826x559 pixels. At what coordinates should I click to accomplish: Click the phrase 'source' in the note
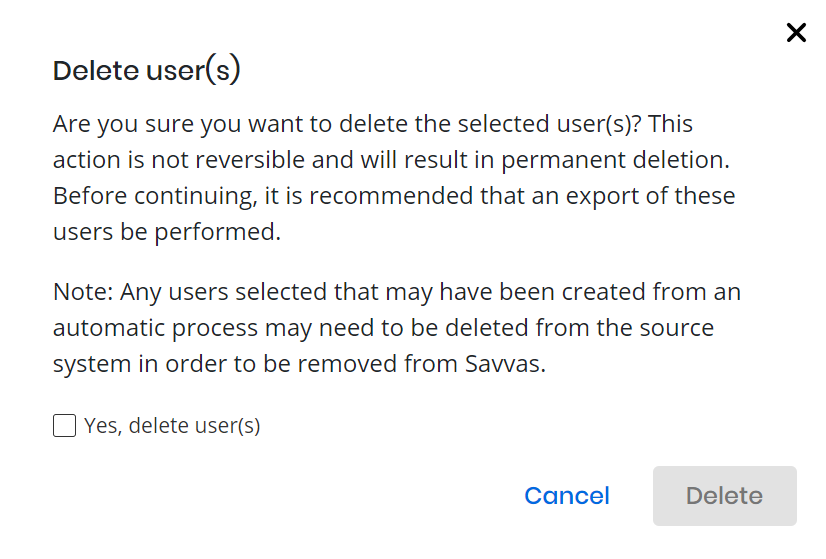point(676,328)
